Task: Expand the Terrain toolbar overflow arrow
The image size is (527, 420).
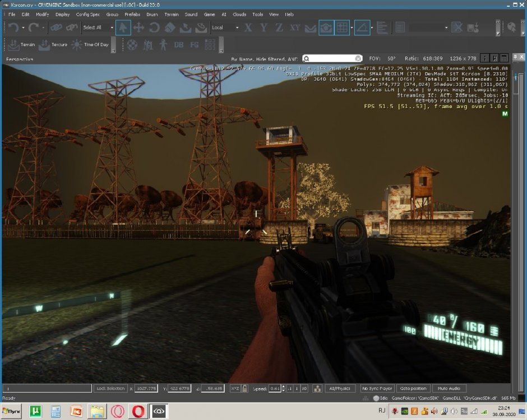Action: [x=113, y=51]
